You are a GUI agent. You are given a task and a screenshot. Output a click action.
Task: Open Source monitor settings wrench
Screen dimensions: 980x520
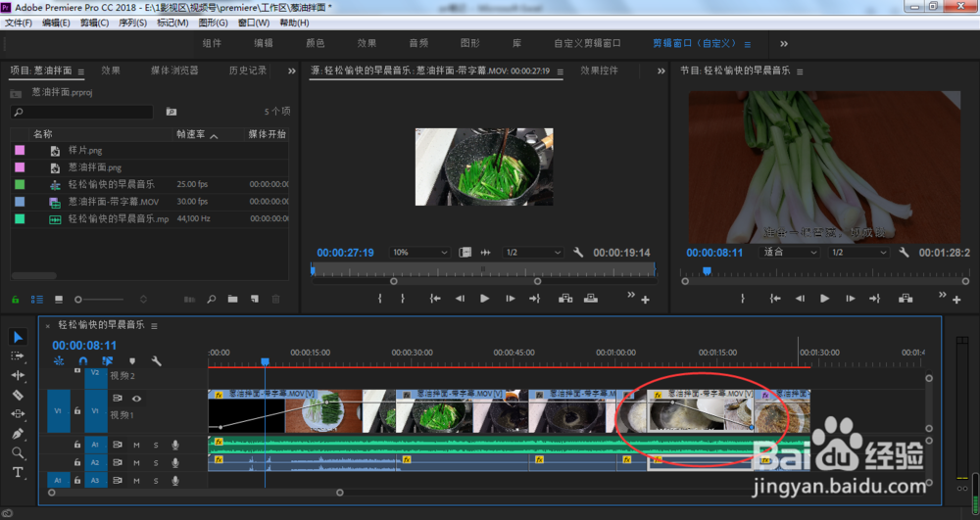(578, 253)
